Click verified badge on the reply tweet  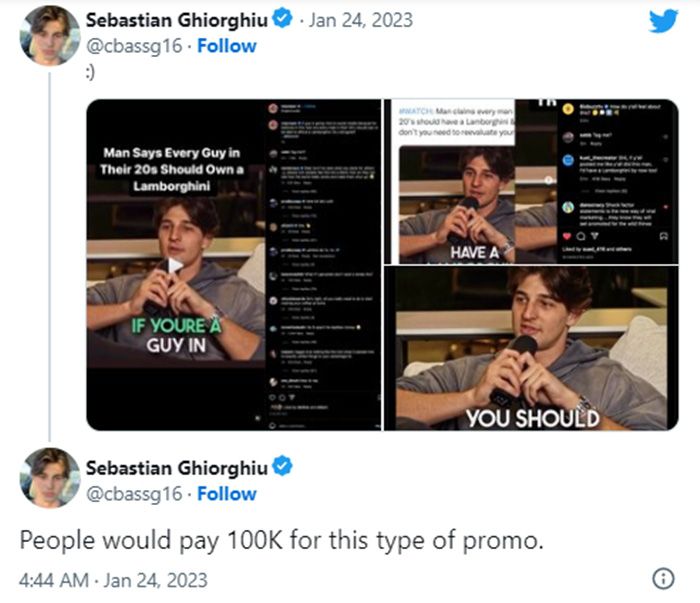pyautogui.click(x=283, y=466)
